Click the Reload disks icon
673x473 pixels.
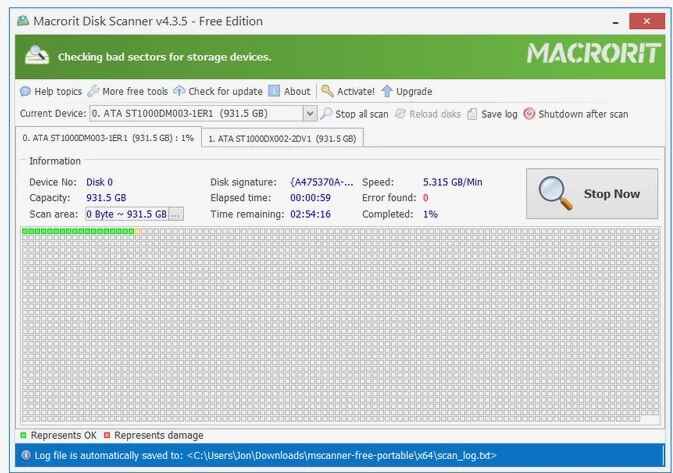[x=400, y=114]
